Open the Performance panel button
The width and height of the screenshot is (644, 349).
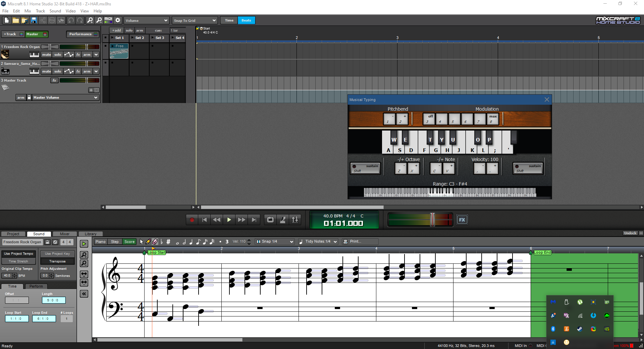point(83,34)
